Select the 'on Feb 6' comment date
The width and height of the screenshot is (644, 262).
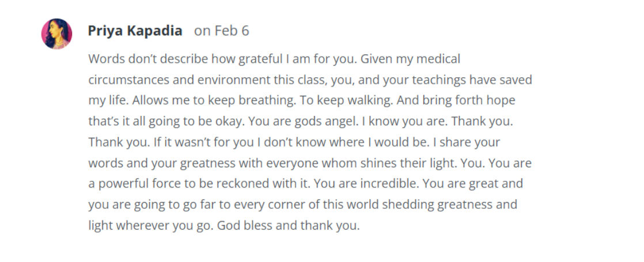click(x=222, y=31)
